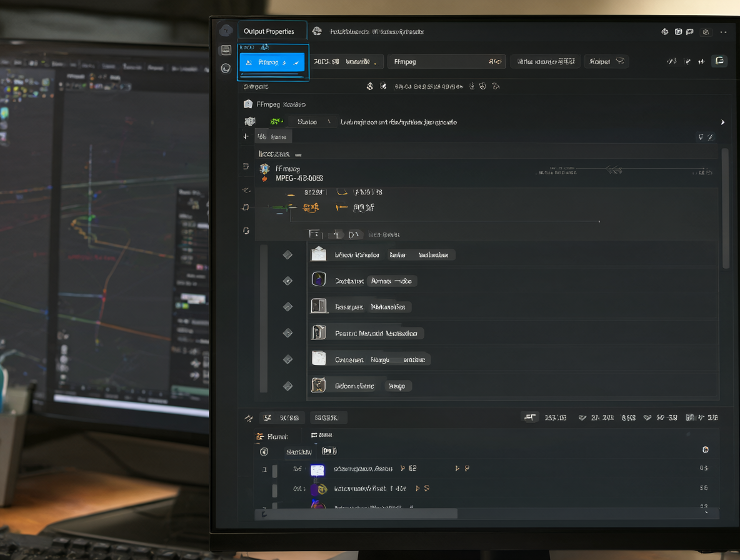Toggle the side panel icon right of Kolpet row
Image resolution: width=740 pixels, height=560 pixels.
(x=719, y=61)
